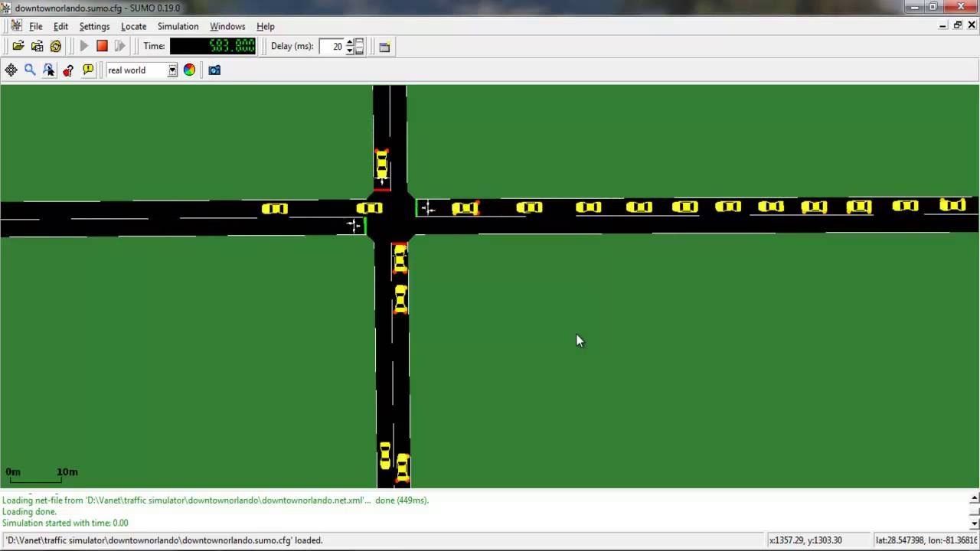Select the leftmost car on the west road

point(275,209)
